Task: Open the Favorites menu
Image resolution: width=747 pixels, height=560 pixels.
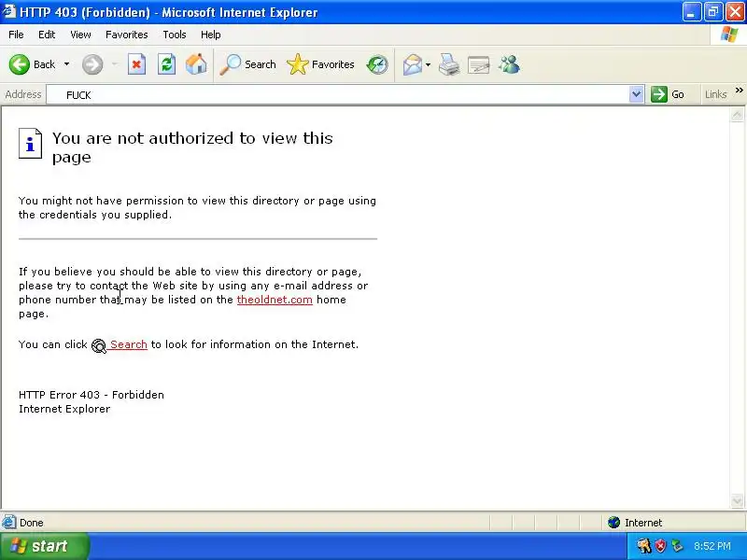Action: point(127,35)
